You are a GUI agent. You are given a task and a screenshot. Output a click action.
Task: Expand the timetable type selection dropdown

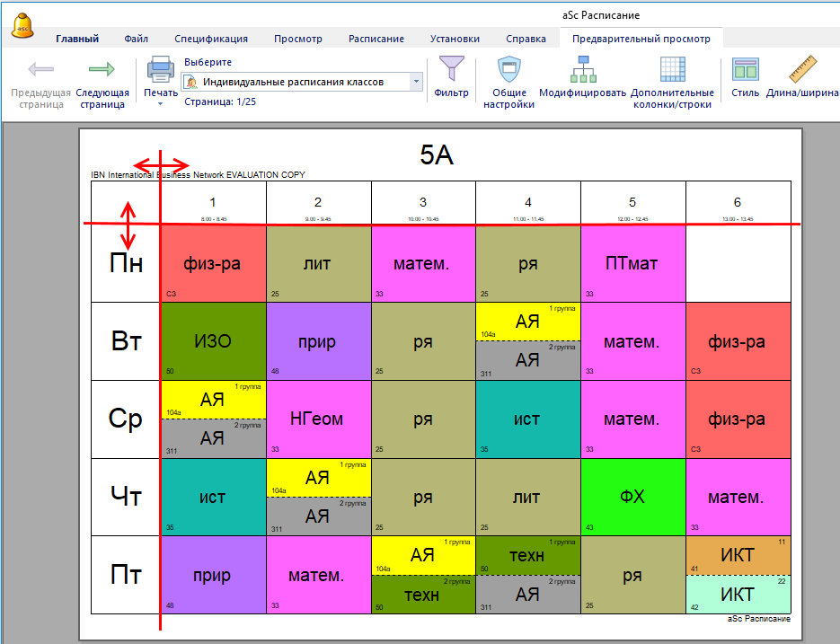416,82
